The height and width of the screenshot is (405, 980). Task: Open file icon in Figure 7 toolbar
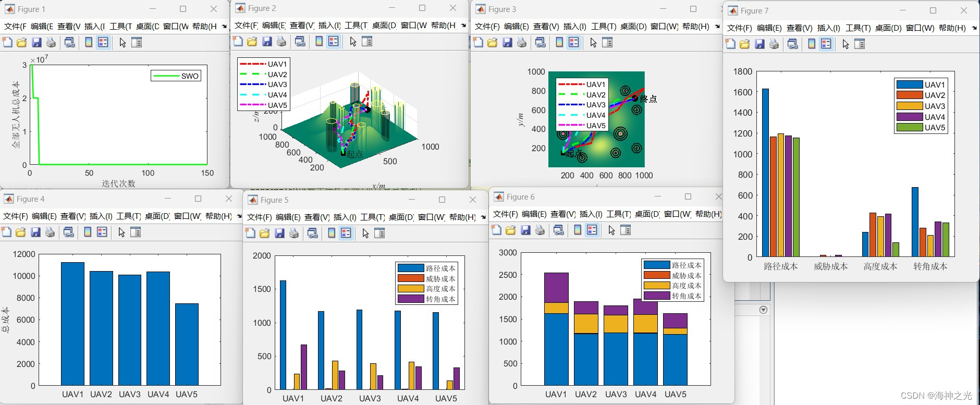pos(744,44)
